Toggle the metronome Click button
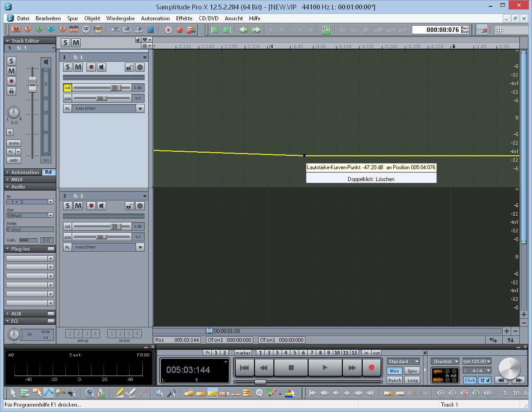Image resolution: width=532 pixels, height=412 pixels. coord(470,380)
